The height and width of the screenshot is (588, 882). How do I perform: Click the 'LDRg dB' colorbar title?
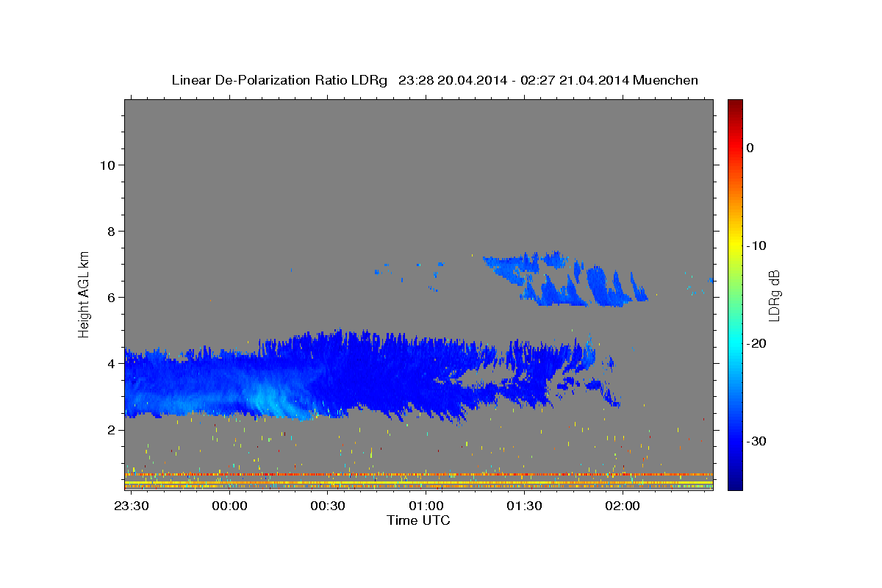click(774, 294)
